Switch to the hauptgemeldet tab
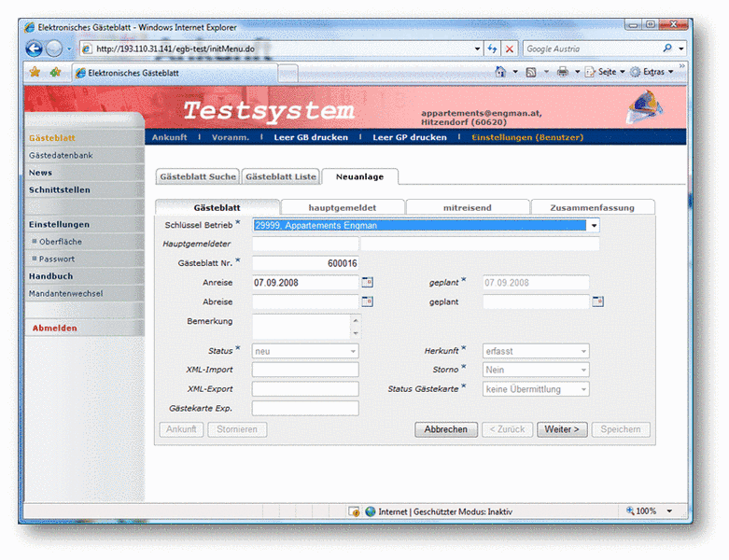This screenshot has height=560, width=729. click(343, 207)
